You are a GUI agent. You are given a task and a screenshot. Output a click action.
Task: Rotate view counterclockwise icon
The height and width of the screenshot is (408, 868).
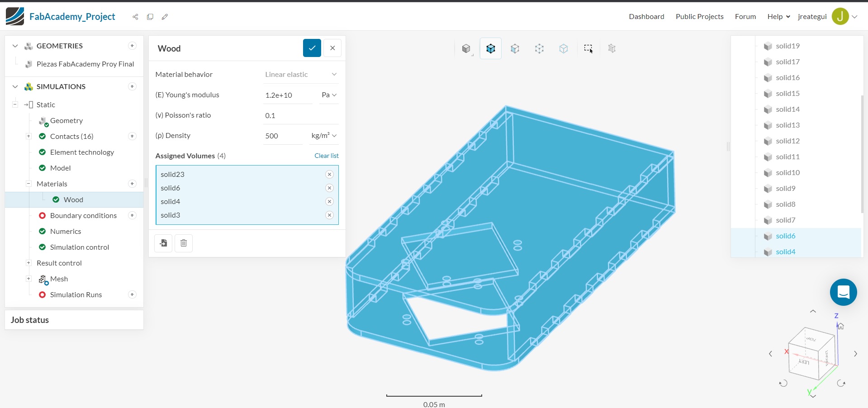coord(783,383)
